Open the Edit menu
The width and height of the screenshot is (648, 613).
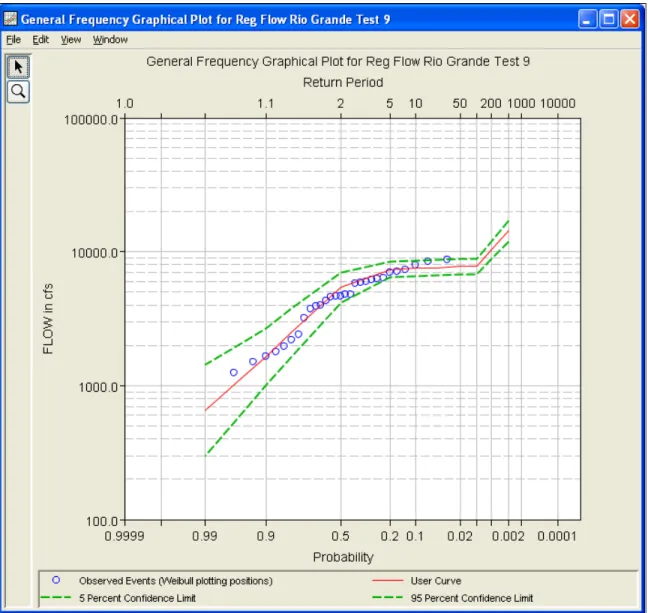coord(40,40)
